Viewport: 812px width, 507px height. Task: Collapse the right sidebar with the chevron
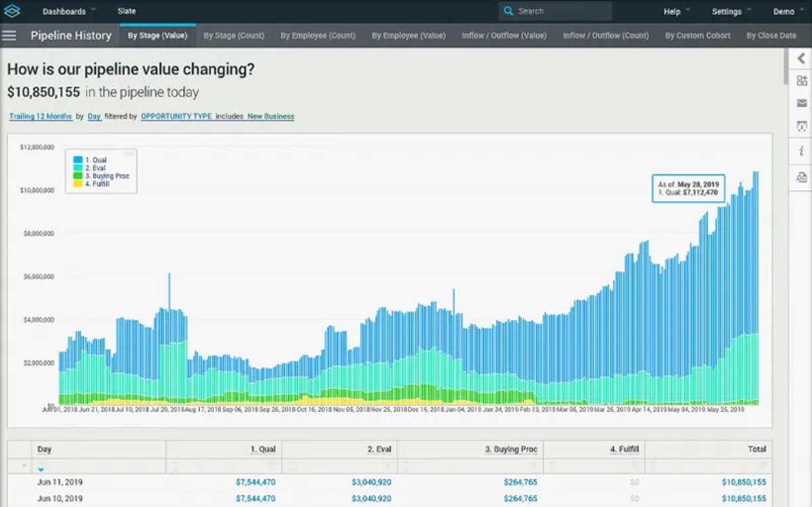click(801, 59)
